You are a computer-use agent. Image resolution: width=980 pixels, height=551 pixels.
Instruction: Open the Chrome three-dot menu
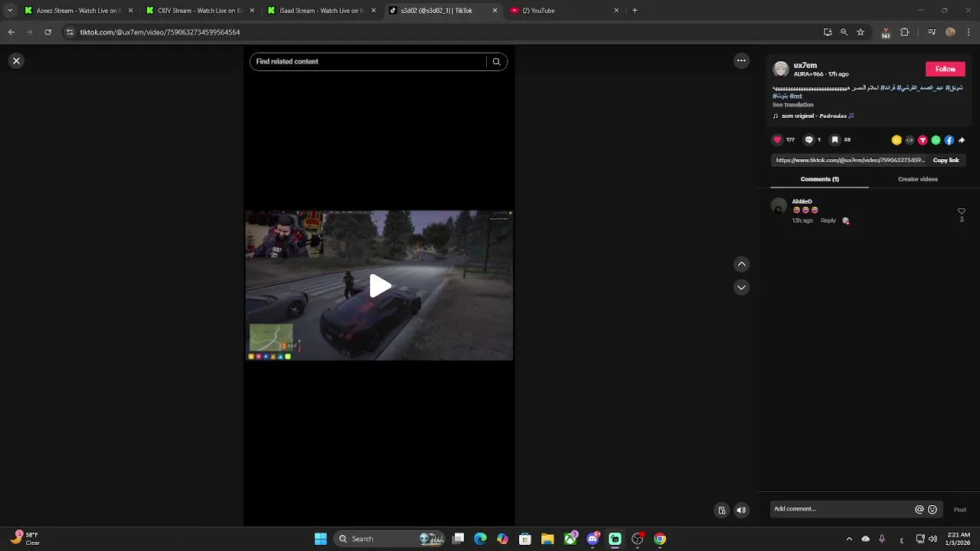969,32
